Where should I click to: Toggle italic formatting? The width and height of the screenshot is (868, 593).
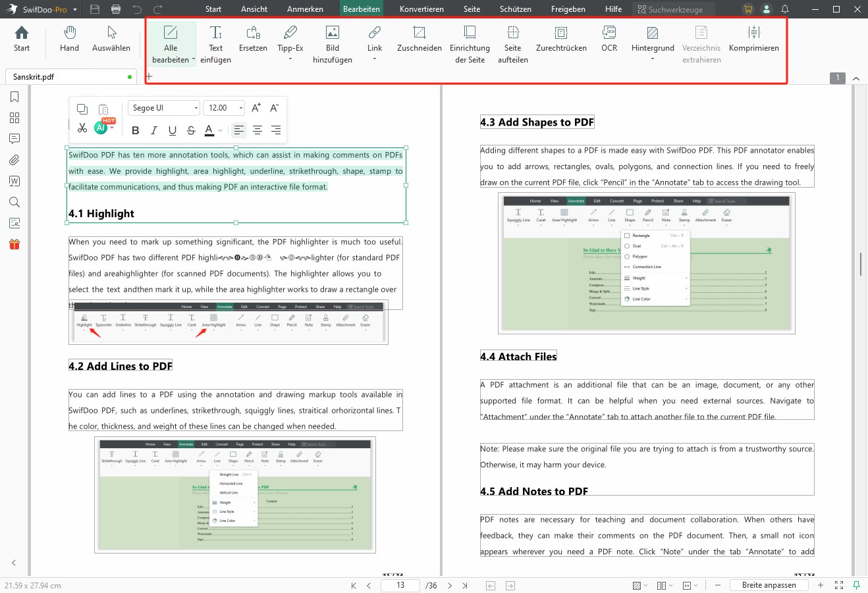coord(154,130)
